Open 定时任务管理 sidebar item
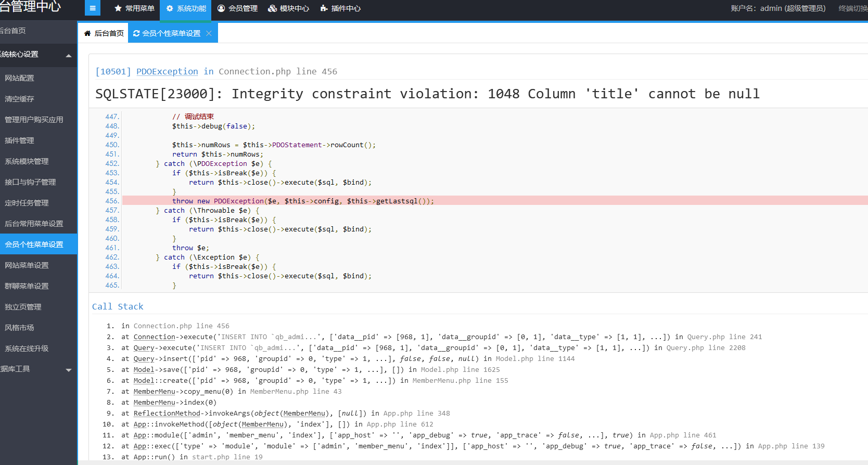868x465 pixels. [x=27, y=203]
